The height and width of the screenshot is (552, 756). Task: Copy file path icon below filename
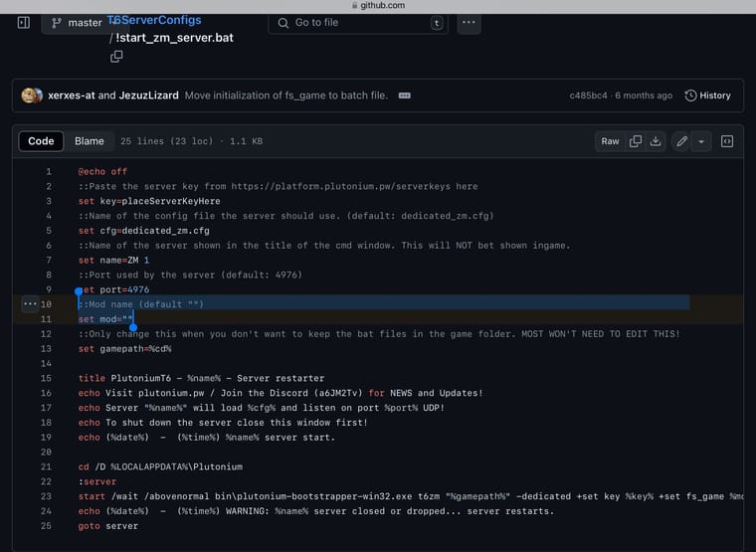(116, 57)
